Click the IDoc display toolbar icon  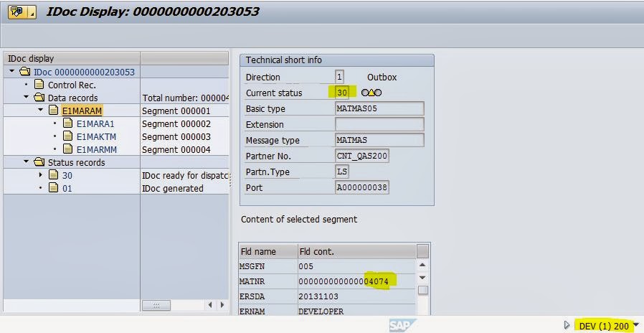[x=17, y=12]
